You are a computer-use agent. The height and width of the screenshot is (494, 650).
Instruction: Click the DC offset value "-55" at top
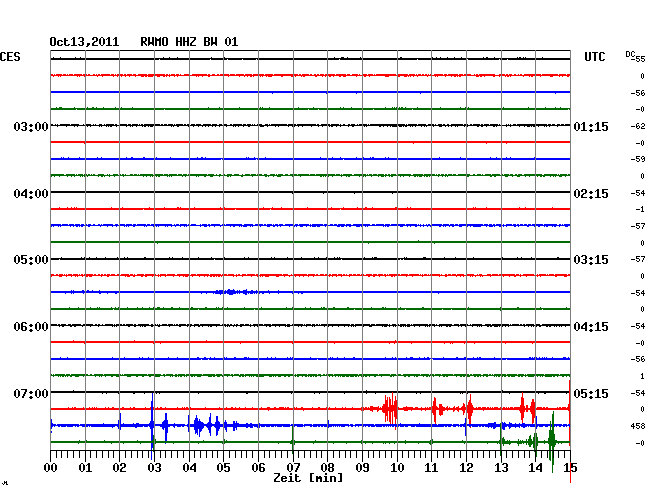637,57
